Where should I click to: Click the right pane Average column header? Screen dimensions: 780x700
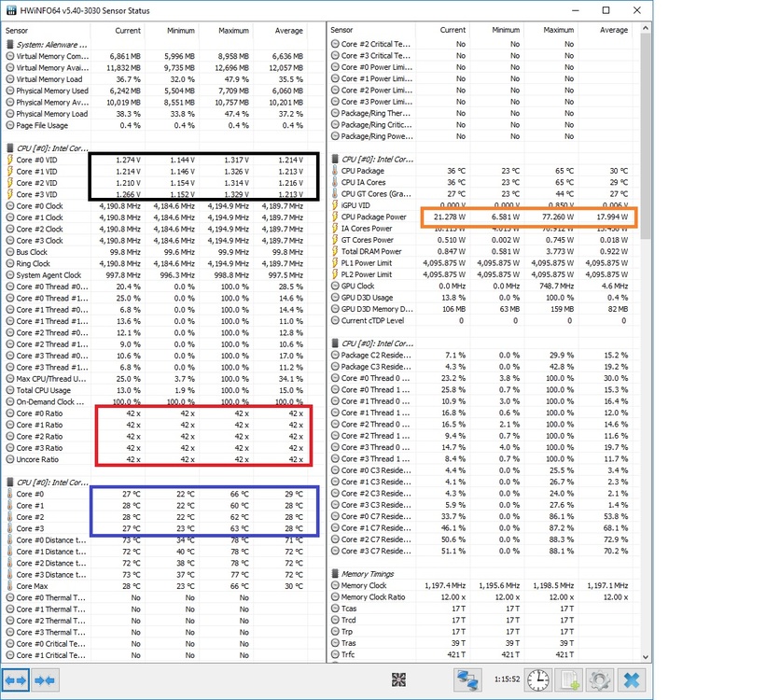click(588, 30)
